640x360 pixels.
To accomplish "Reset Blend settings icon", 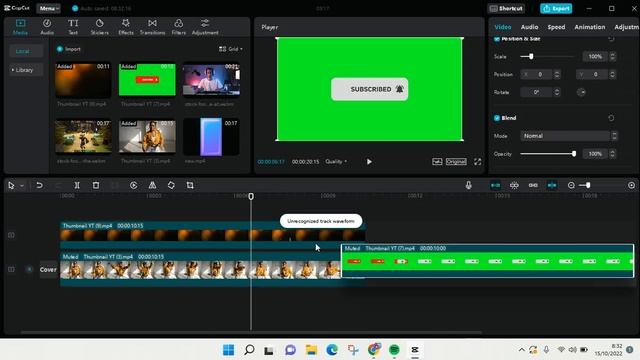I will click(x=611, y=118).
